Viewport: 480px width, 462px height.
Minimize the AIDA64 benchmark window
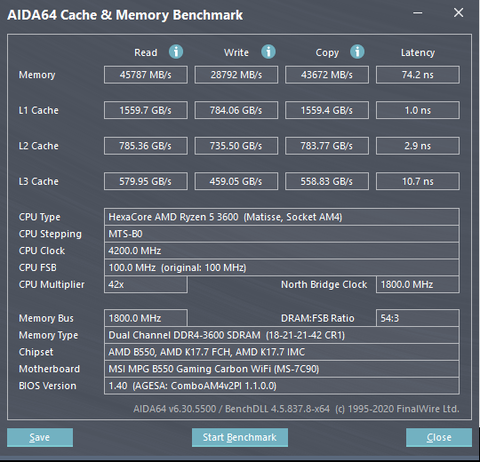point(418,13)
